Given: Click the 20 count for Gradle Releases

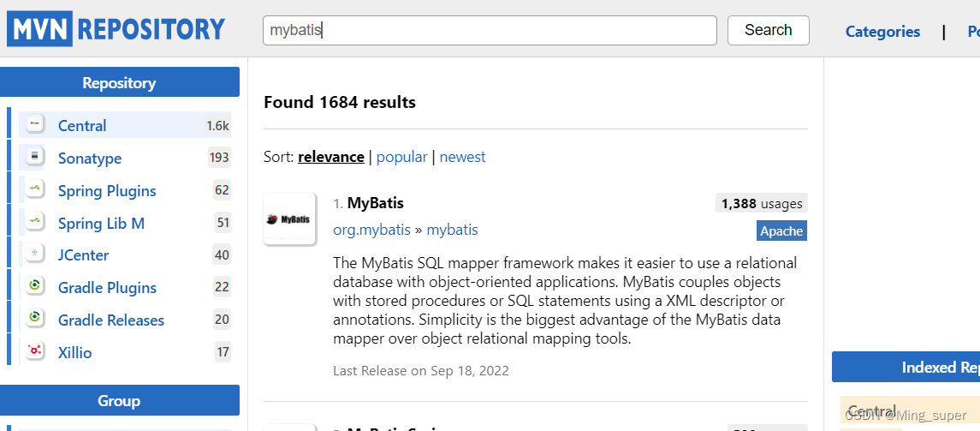Looking at the screenshot, I should pyautogui.click(x=222, y=320).
